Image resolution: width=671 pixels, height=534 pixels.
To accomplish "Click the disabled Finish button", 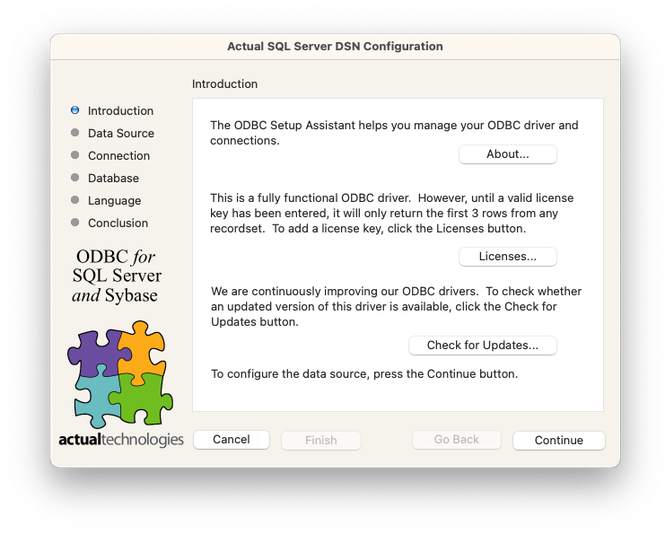I will point(321,440).
